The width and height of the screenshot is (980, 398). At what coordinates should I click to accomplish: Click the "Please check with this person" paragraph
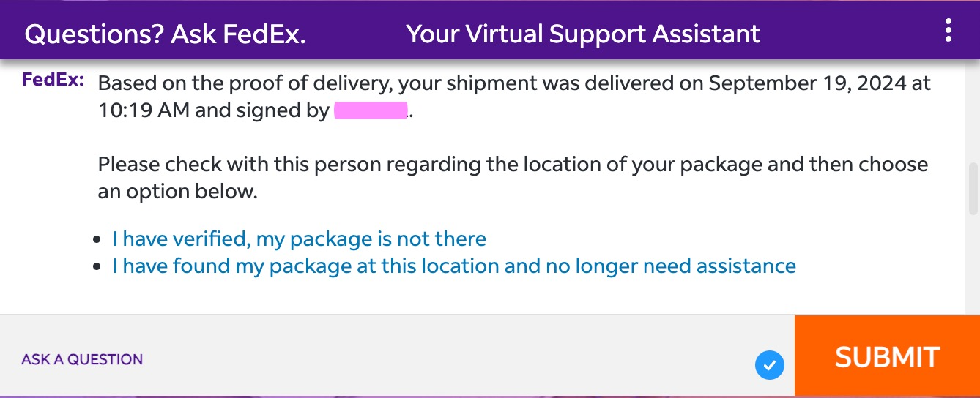pos(513,178)
